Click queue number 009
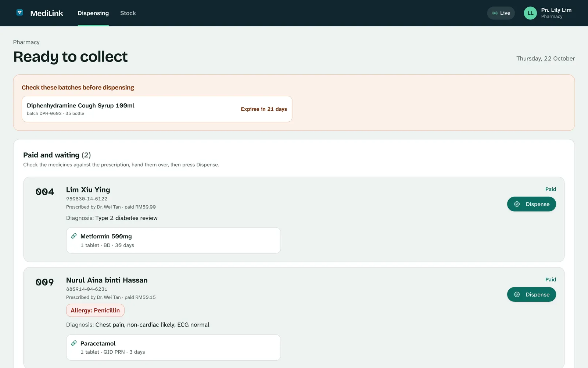Viewport: 588px width, 368px height. [x=45, y=282]
